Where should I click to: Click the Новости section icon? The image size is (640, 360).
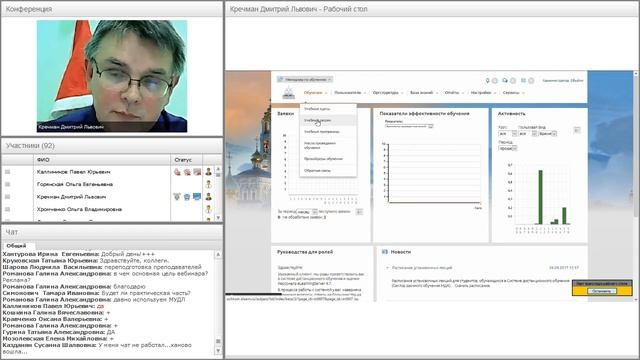point(384,252)
